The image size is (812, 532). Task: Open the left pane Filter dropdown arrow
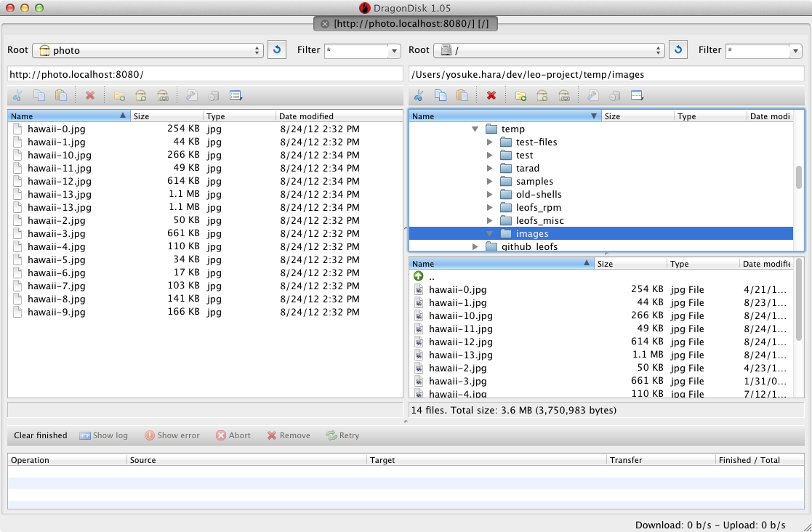(395, 51)
